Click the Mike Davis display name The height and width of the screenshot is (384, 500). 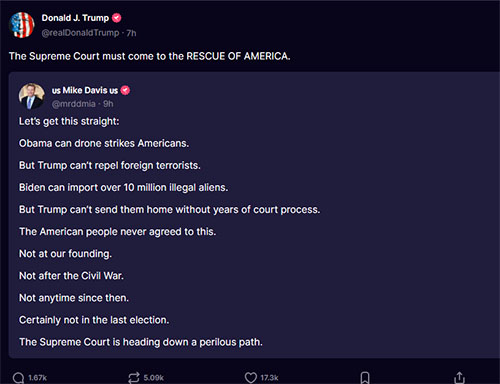[x=85, y=90]
